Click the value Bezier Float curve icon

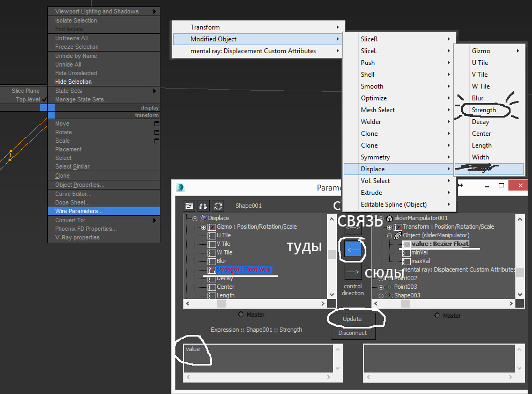[x=407, y=244]
